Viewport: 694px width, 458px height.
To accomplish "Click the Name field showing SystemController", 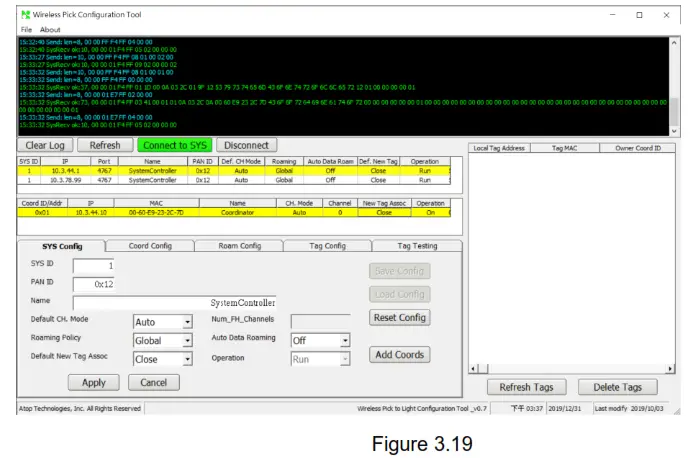I will tap(174, 303).
